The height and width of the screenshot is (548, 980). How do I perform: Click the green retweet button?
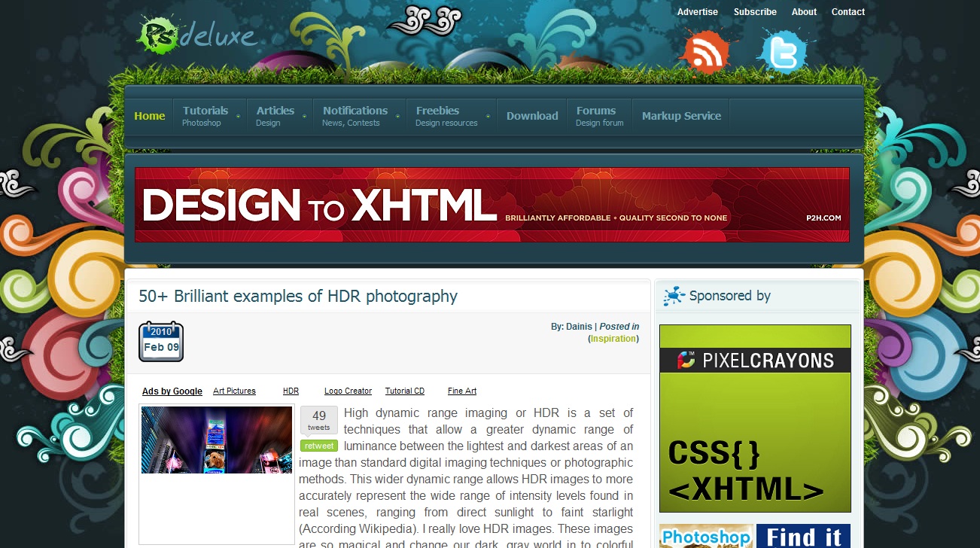click(319, 446)
